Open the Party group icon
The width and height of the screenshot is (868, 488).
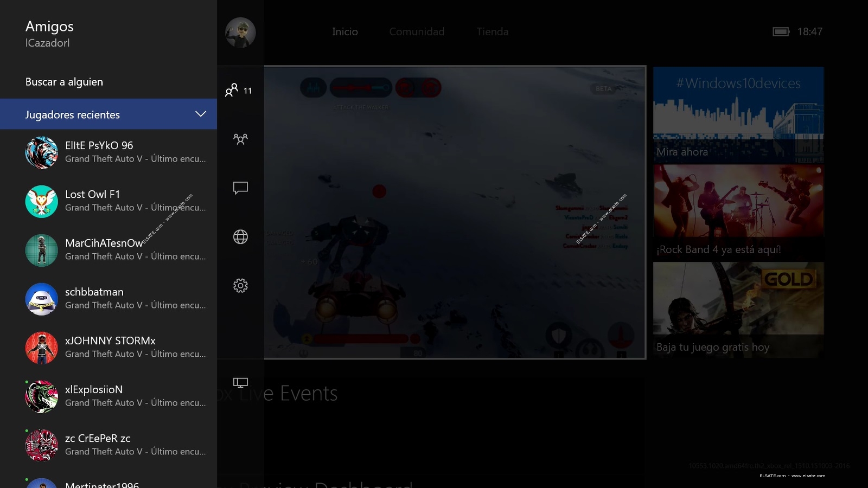[240, 139]
